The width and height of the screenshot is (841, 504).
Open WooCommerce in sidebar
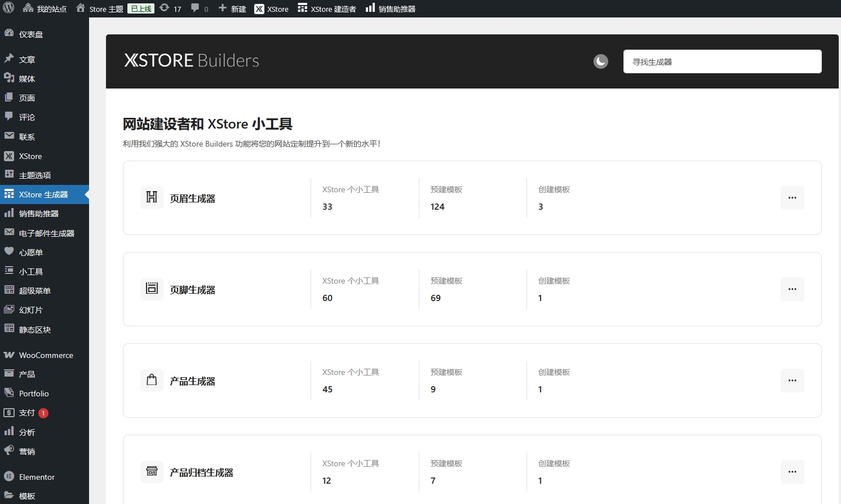[x=45, y=355]
